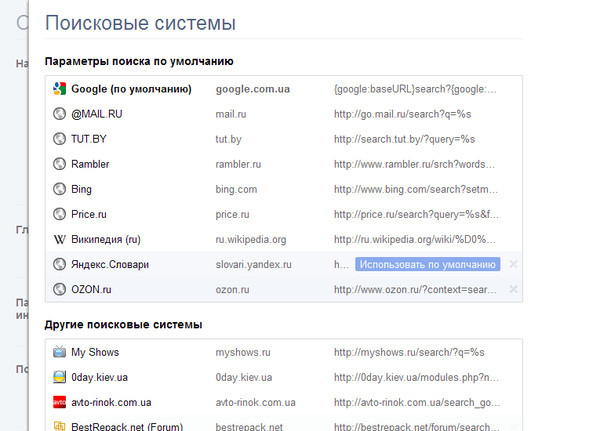Click the globe icon beside OZON.ru
Screen dimensions: 600x431
pyautogui.click(x=59, y=289)
